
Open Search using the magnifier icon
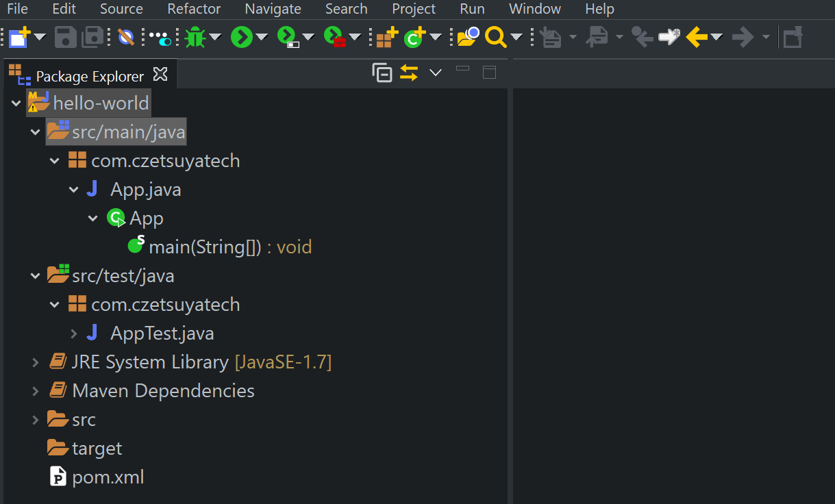pyautogui.click(x=495, y=37)
